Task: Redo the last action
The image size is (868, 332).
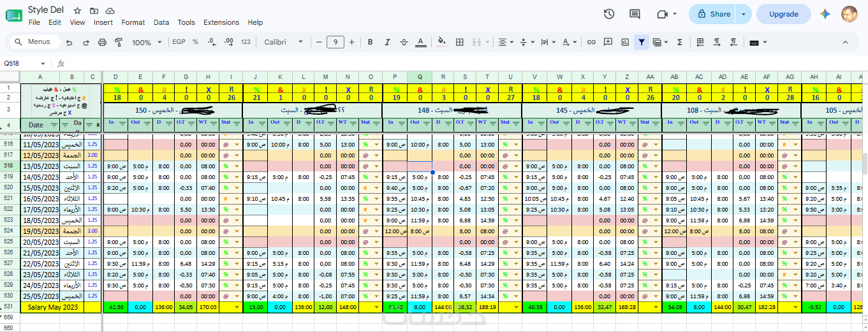Action: 85,42
